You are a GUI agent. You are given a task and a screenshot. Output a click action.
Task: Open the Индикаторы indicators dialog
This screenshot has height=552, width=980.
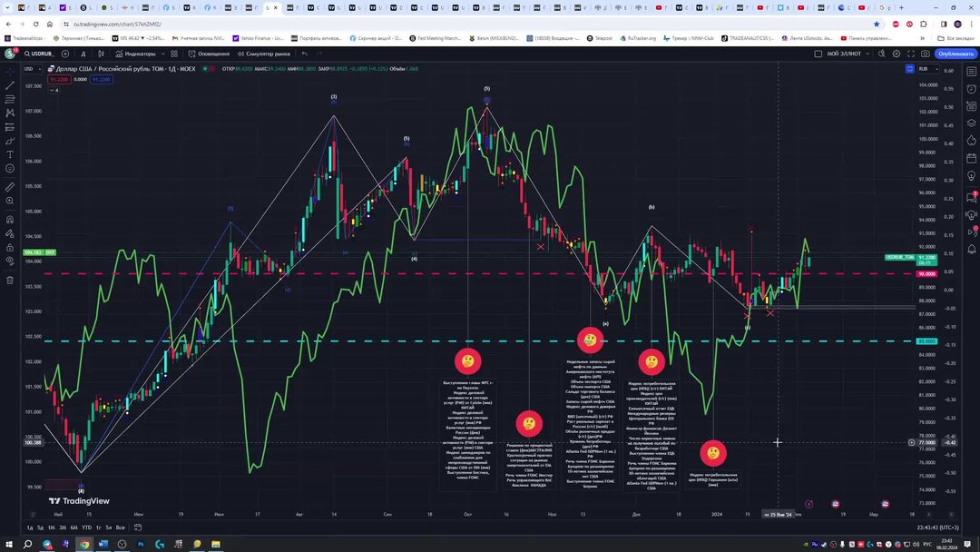135,54
